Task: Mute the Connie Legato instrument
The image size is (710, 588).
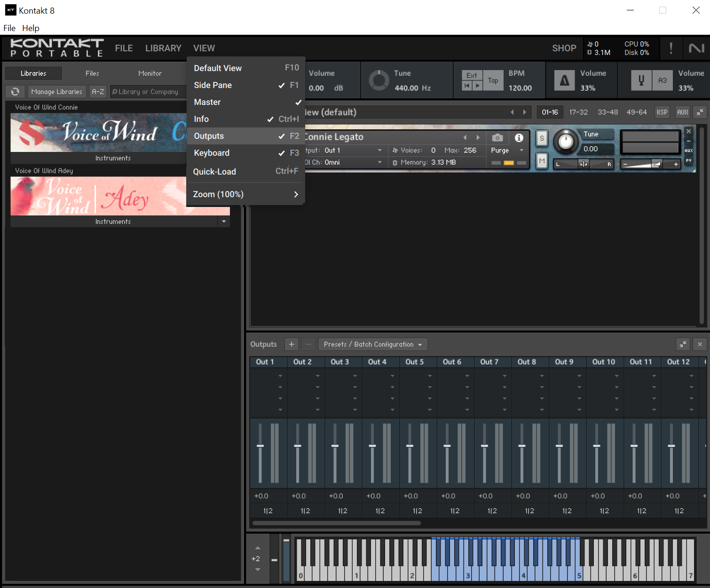Action: coord(542,161)
